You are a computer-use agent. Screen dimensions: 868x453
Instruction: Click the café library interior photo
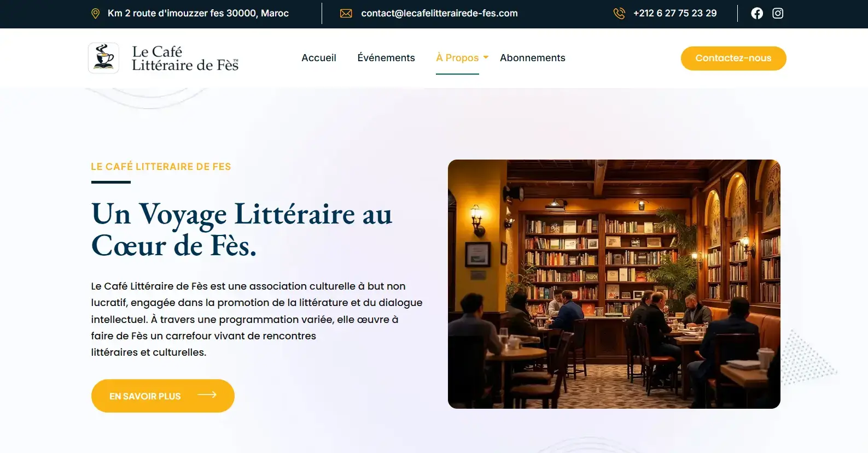point(614,284)
